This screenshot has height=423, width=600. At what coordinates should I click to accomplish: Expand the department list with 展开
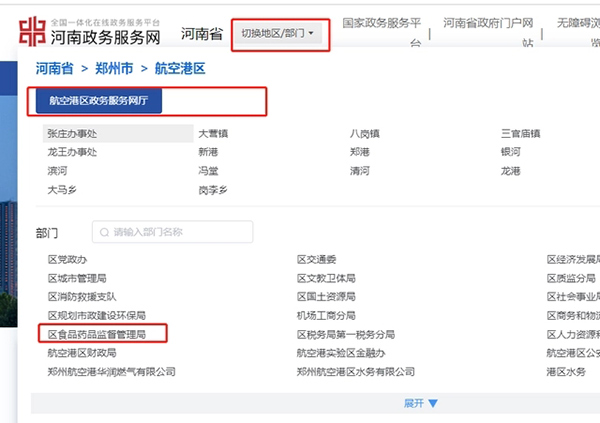point(421,403)
